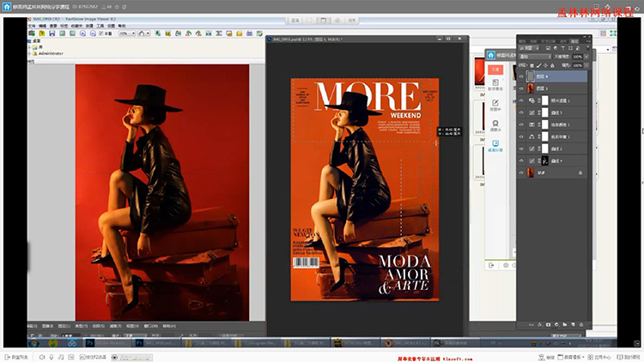Image resolution: width=644 pixels, height=362 pixels.
Task: Filter layers by shape layer icon
Action: tap(570, 48)
